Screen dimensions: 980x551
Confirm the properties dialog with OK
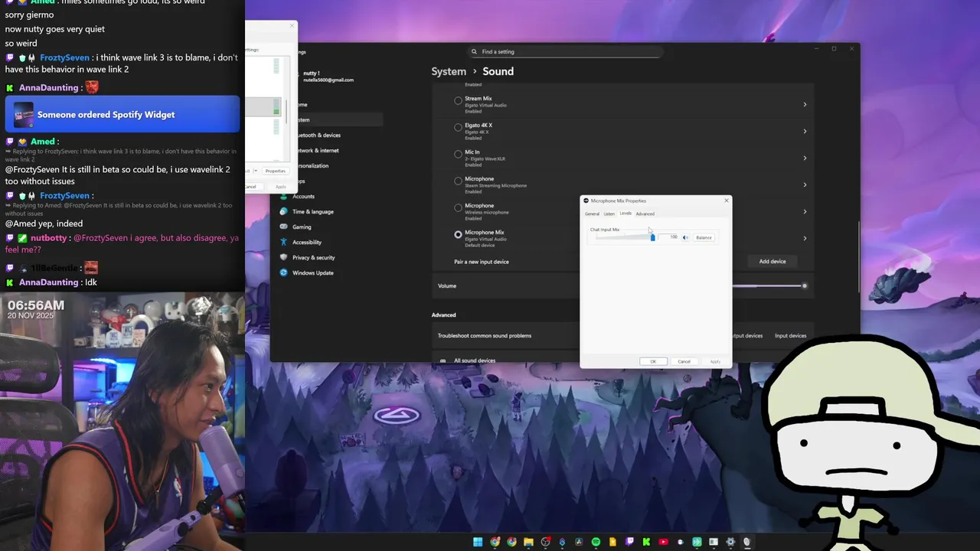[x=653, y=361]
